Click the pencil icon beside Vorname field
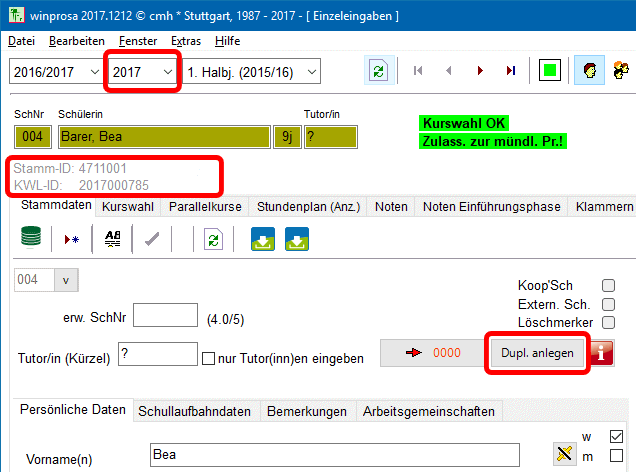 (565, 454)
